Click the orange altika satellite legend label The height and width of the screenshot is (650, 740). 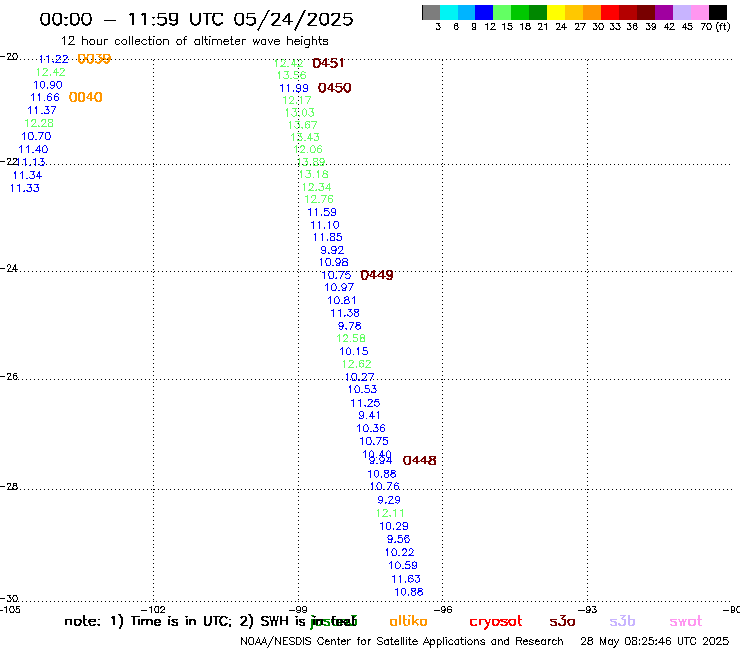coord(409,621)
